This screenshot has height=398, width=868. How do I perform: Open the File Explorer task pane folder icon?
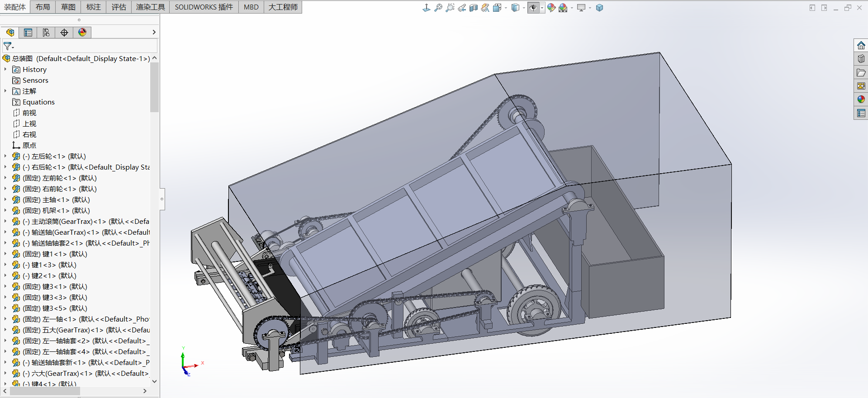861,72
